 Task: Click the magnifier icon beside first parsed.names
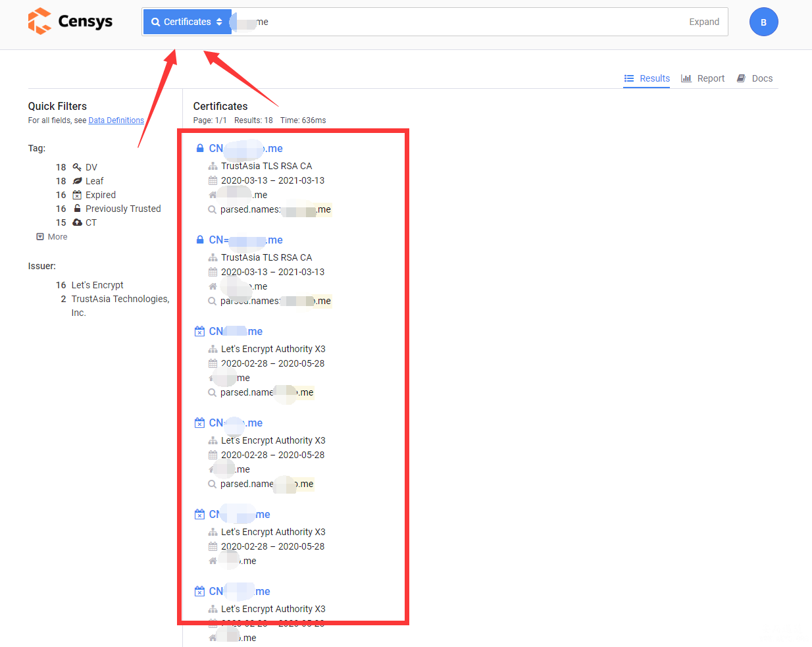(x=212, y=210)
